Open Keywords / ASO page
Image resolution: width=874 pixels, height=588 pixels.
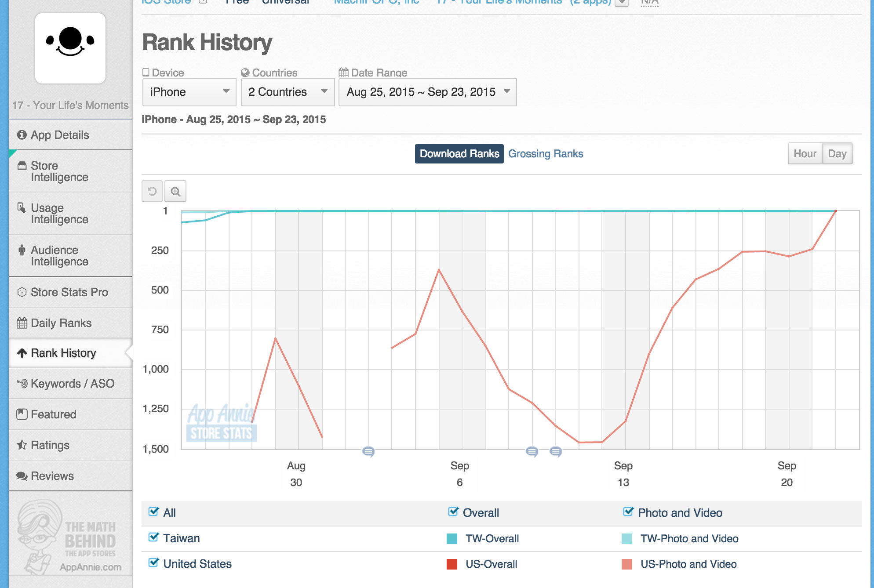coord(70,384)
